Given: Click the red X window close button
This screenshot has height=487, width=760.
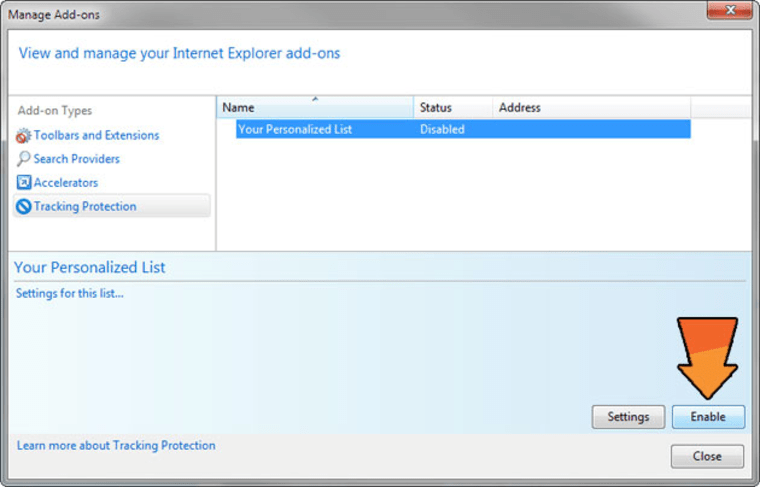Looking at the screenshot, I should [730, 10].
